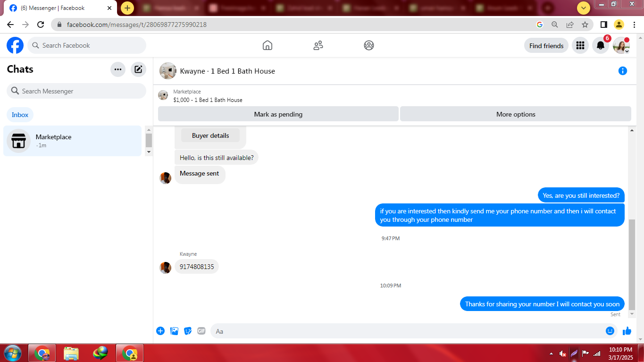Click the Google icon in address bar
This screenshot has height=362, width=644.
(x=540, y=25)
